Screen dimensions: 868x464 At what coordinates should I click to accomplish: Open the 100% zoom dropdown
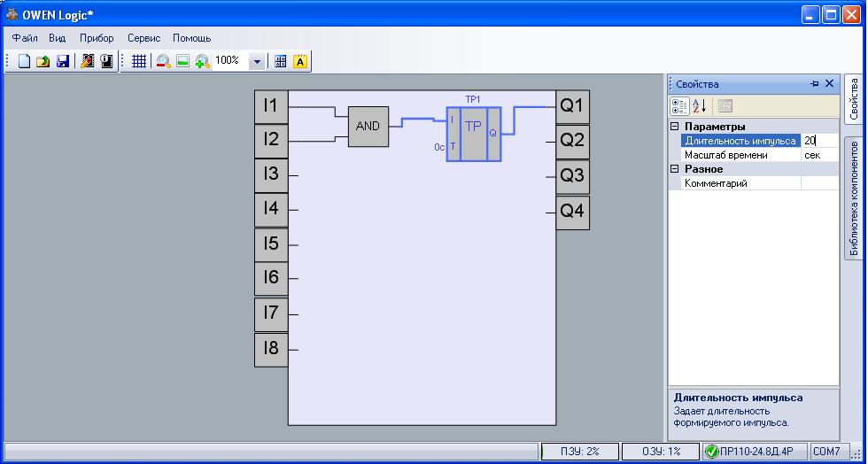256,61
